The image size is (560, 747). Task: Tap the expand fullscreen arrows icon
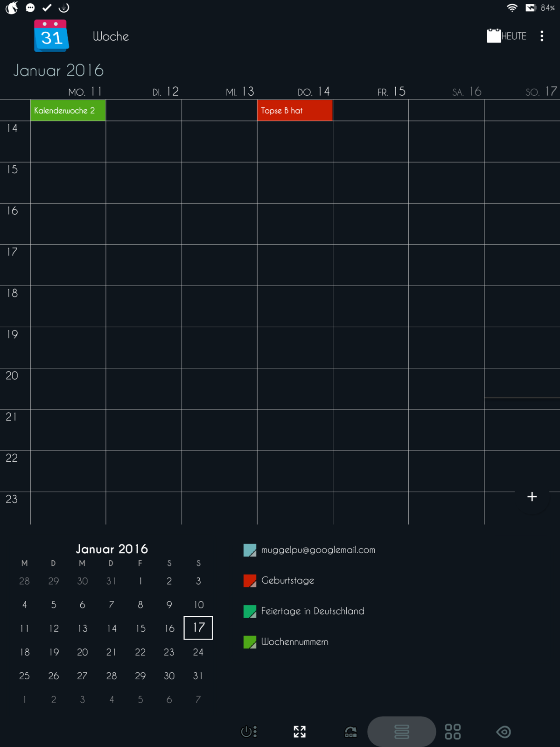[300, 732]
